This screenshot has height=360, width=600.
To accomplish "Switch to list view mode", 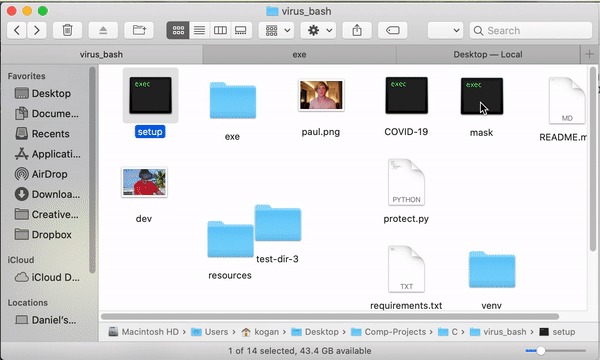I will click(x=199, y=30).
